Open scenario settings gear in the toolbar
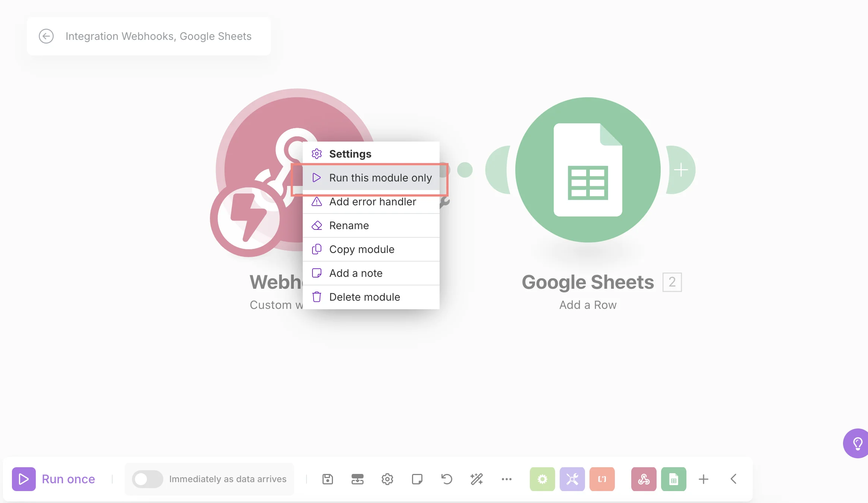This screenshot has height=503, width=868. [387, 479]
